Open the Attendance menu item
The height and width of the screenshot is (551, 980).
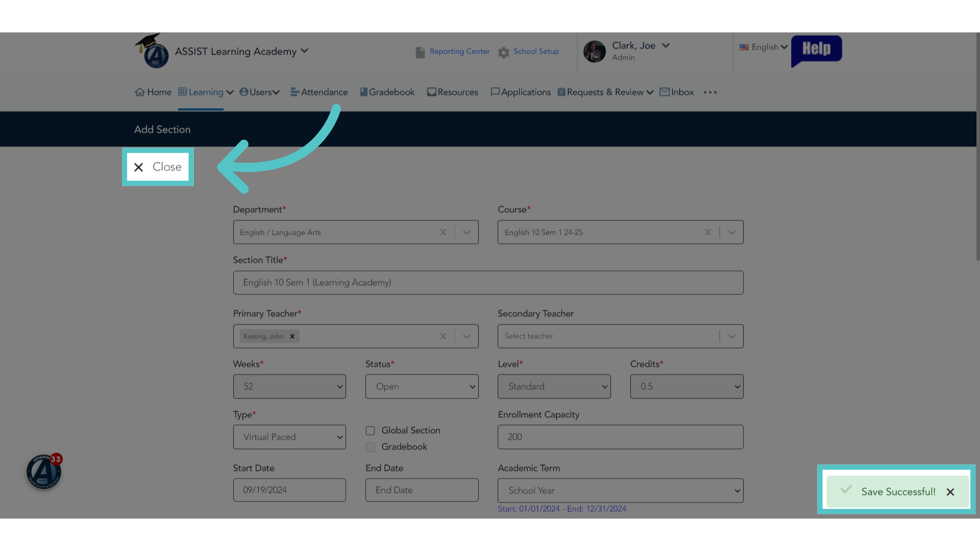319,92
